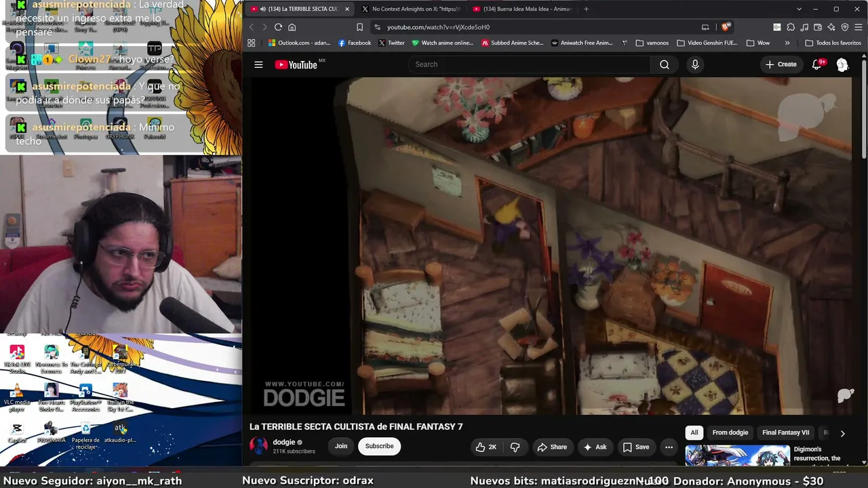Focus the YouTube search box
This screenshot has height=488, width=868.
(529, 64)
